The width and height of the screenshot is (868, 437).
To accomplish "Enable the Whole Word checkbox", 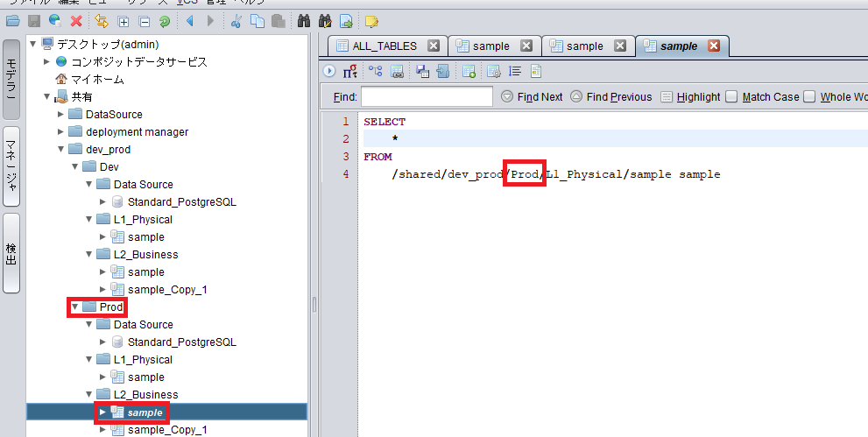I will point(809,97).
